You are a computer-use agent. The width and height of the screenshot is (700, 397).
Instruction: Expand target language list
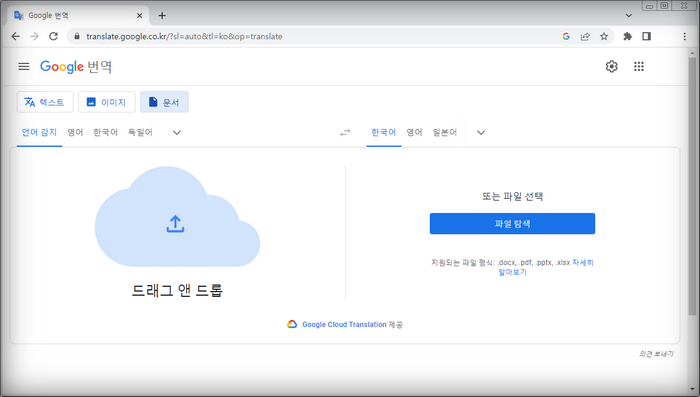coord(481,133)
